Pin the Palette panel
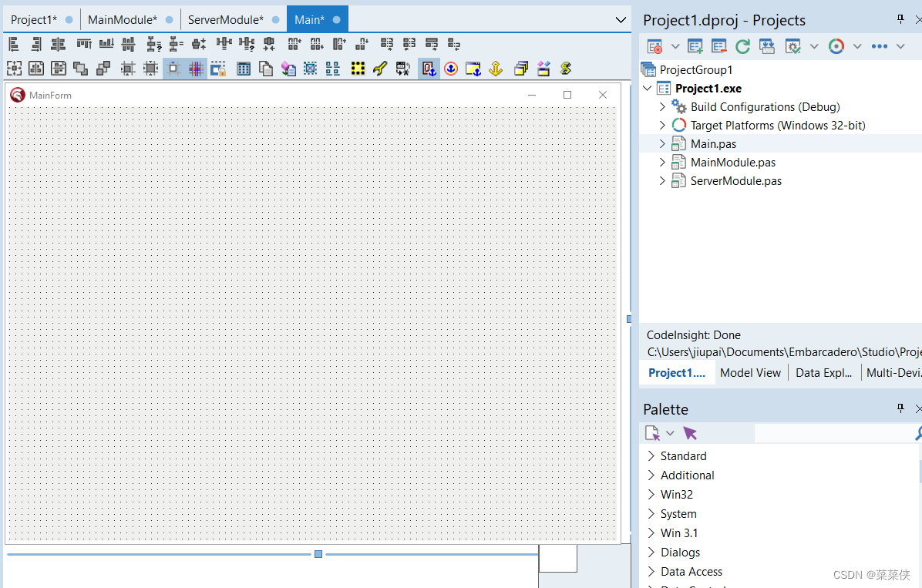Viewport: 922px width, 588px height. [900, 408]
